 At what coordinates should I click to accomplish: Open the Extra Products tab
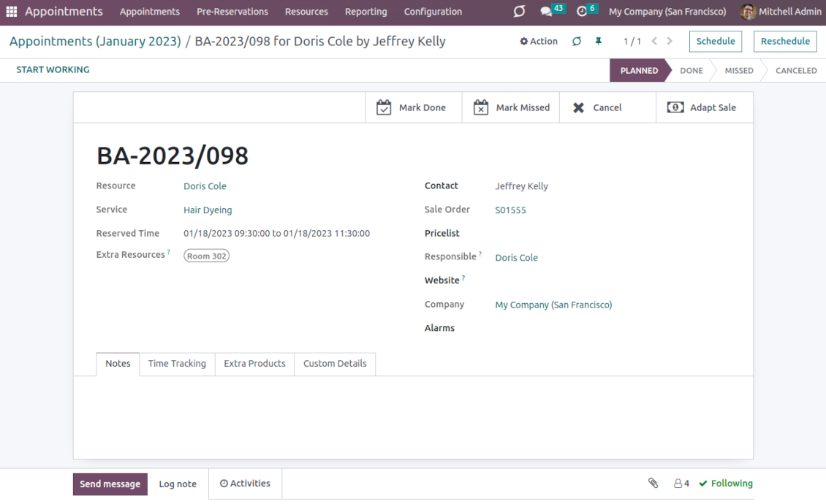click(x=254, y=364)
